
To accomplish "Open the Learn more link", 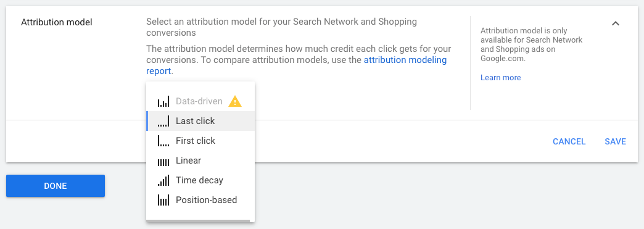I will pos(500,78).
